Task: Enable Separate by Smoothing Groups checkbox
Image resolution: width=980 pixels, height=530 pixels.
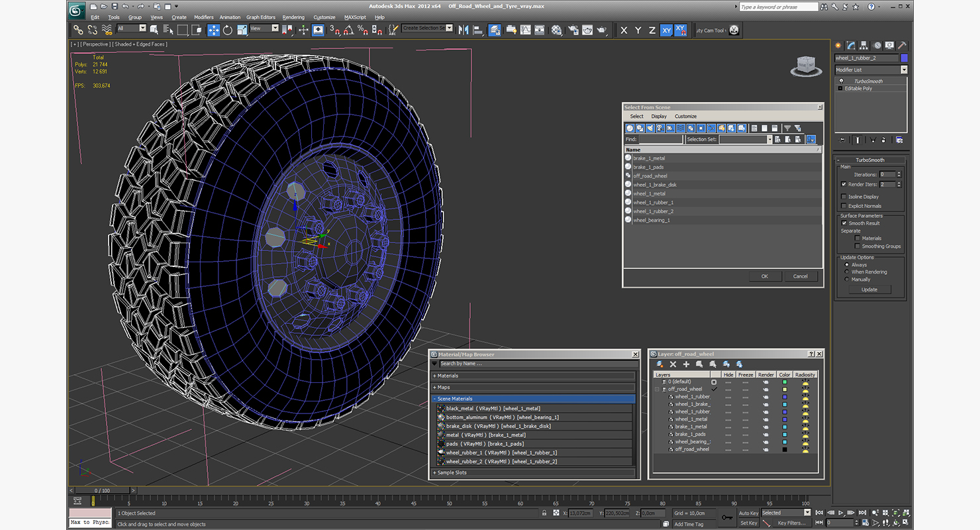Action: (x=857, y=246)
